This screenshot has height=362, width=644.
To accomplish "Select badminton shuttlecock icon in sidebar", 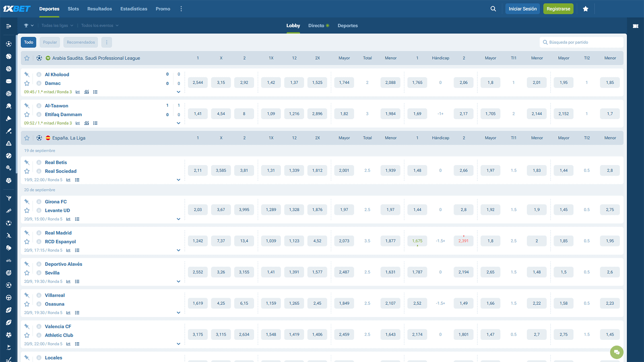I will coord(8,119).
